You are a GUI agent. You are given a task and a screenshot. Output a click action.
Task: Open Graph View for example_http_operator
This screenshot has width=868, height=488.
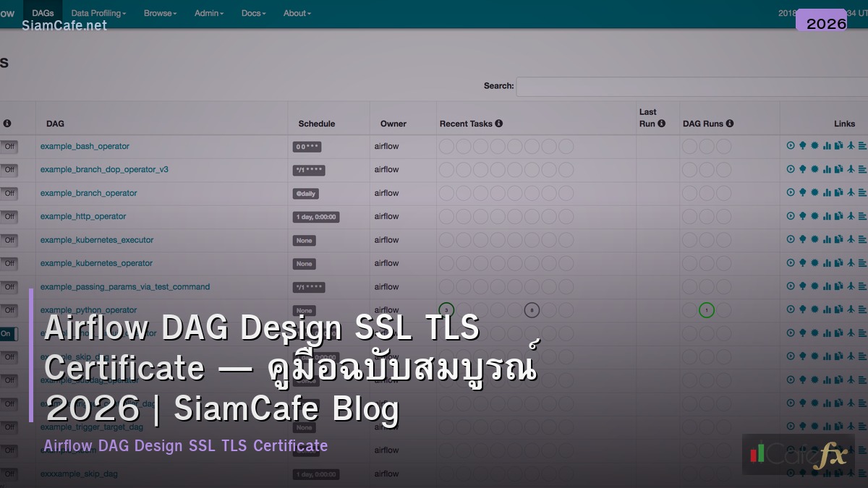pos(814,215)
